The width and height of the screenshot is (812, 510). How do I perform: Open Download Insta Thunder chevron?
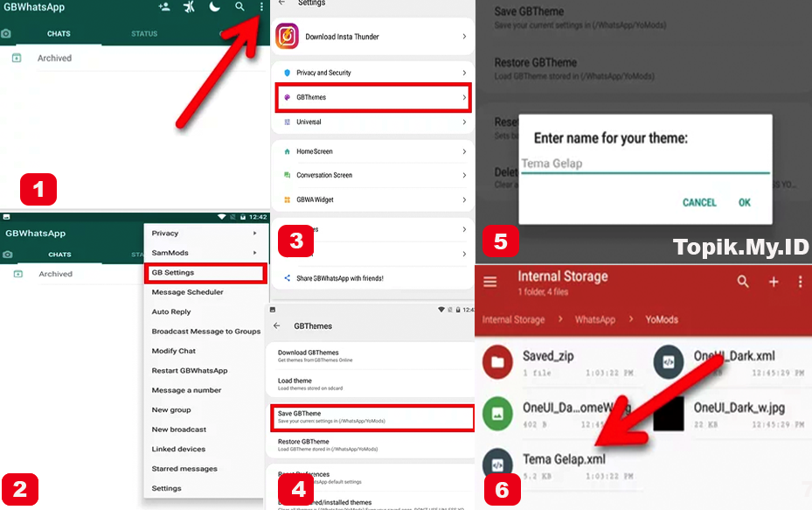tap(464, 36)
